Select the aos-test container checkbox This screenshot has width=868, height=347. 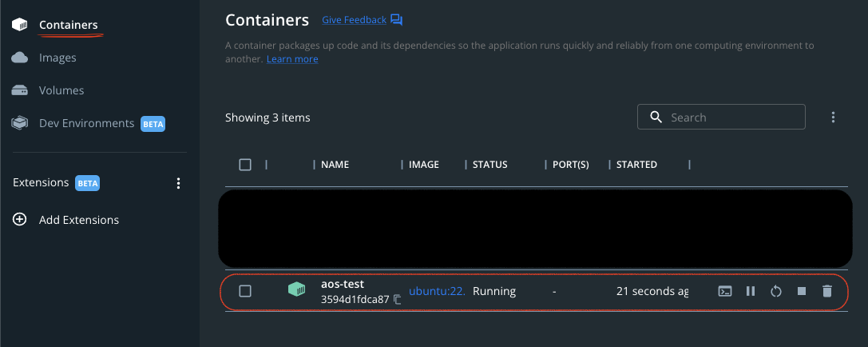(x=245, y=291)
